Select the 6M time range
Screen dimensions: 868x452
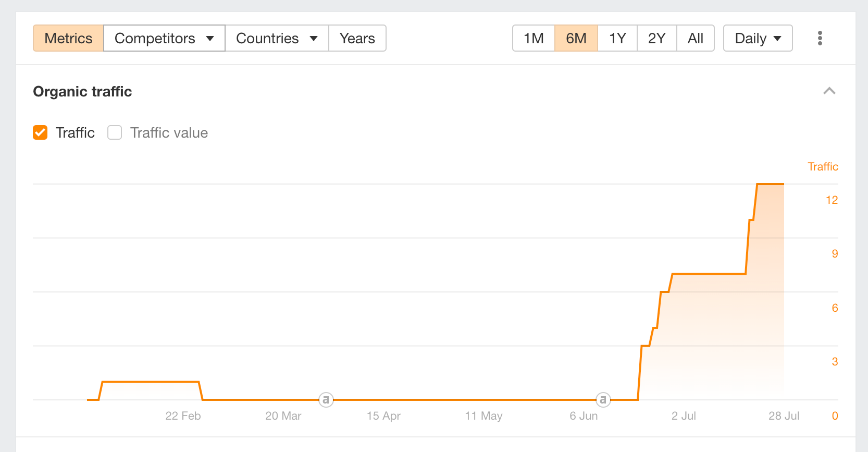(576, 38)
